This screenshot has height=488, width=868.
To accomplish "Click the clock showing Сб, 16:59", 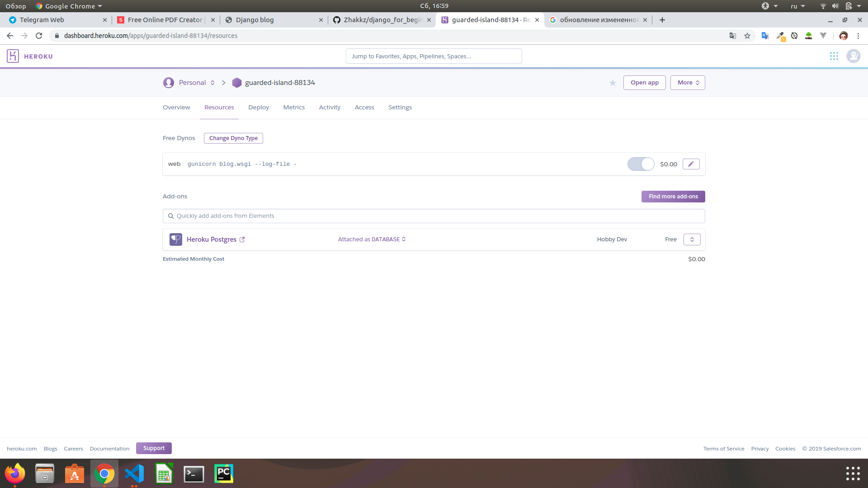I will point(434,6).
